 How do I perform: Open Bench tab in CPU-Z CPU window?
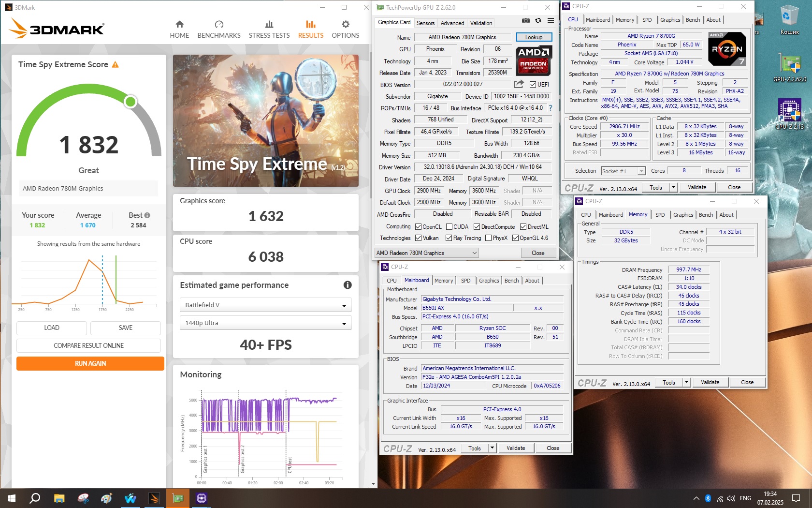click(693, 20)
